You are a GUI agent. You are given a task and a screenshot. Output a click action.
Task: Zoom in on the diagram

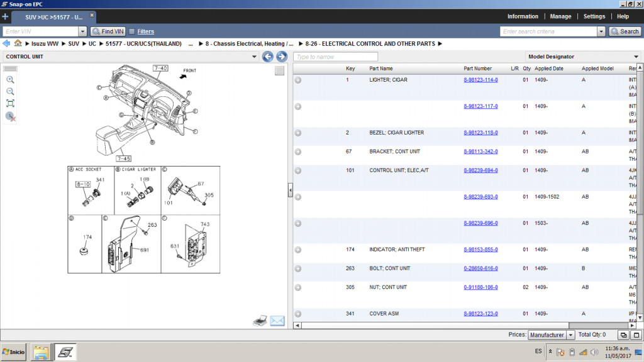click(10, 80)
